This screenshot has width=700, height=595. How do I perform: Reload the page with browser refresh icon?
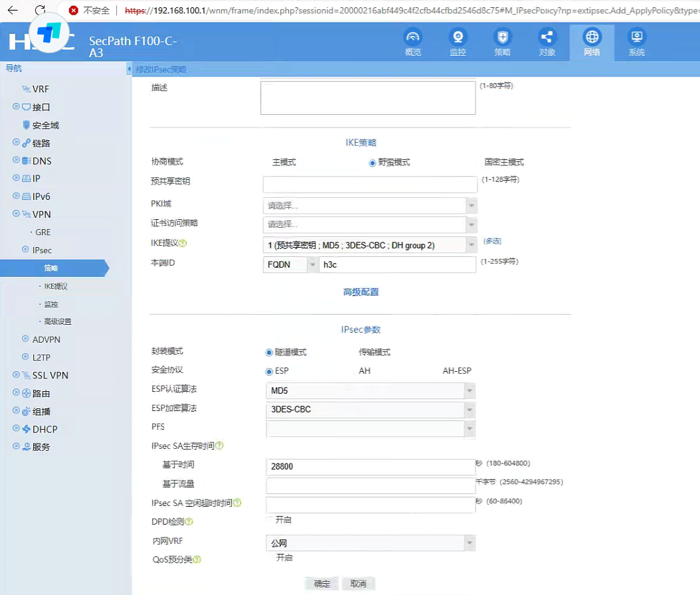click(41, 11)
